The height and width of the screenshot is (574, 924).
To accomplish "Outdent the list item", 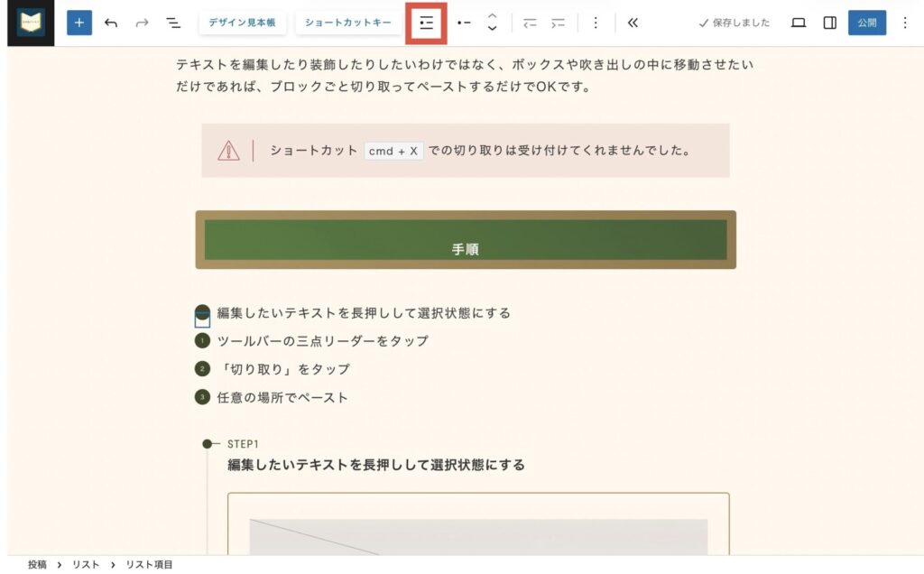I will (530, 23).
